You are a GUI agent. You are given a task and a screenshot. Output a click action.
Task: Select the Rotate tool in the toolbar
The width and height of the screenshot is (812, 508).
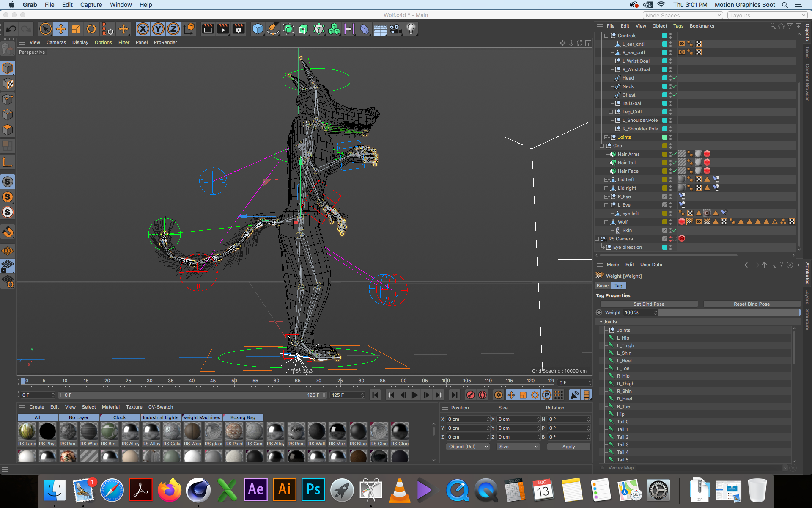[x=91, y=29]
